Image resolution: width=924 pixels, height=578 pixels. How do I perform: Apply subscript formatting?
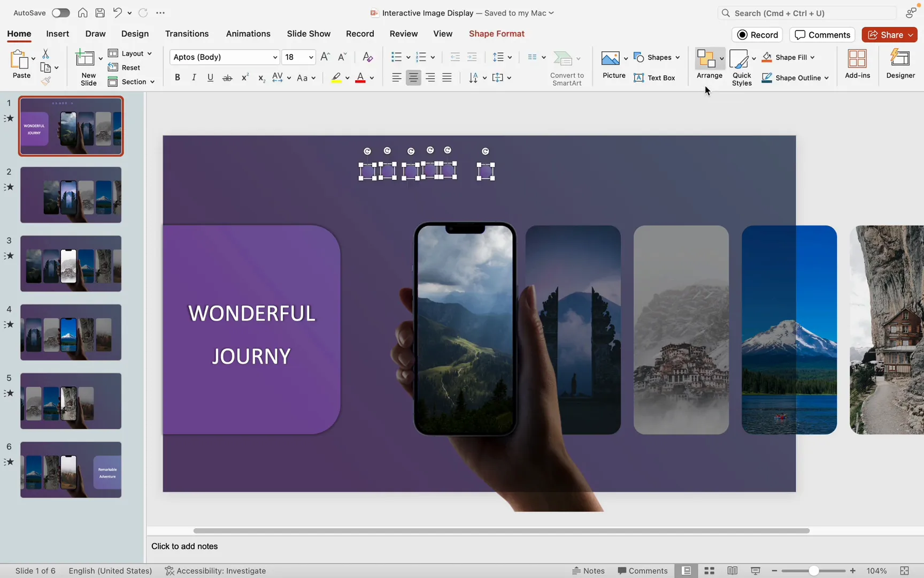pyautogui.click(x=261, y=78)
